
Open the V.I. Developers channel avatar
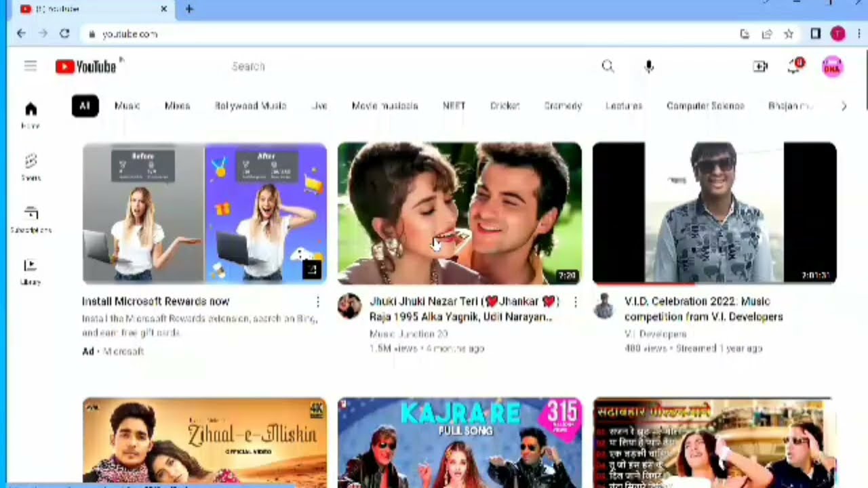[604, 306]
